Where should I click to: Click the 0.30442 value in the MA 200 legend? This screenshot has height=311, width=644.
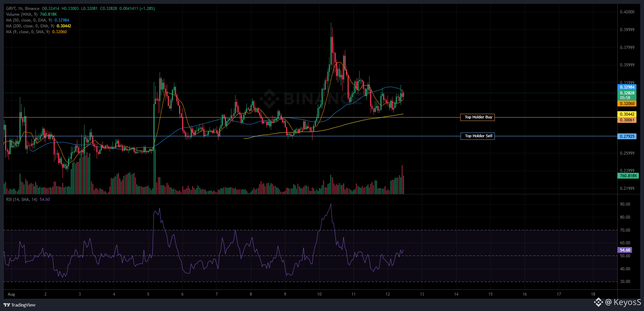coord(64,26)
